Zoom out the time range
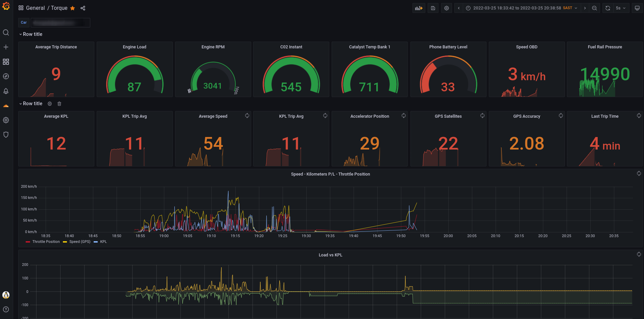 (x=594, y=8)
